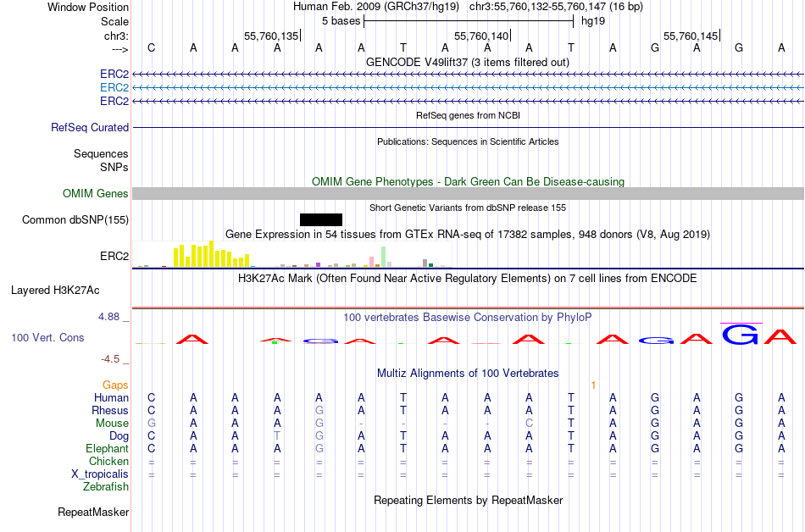Viewport: 805px width, 532px height.
Task: Click the black Common dbSNP variant block
Action: (x=321, y=219)
